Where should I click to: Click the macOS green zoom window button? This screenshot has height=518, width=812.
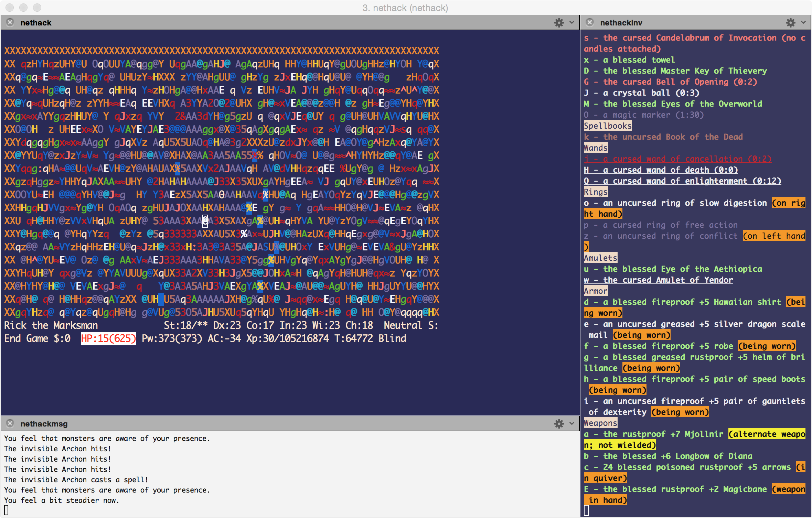[37, 8]
